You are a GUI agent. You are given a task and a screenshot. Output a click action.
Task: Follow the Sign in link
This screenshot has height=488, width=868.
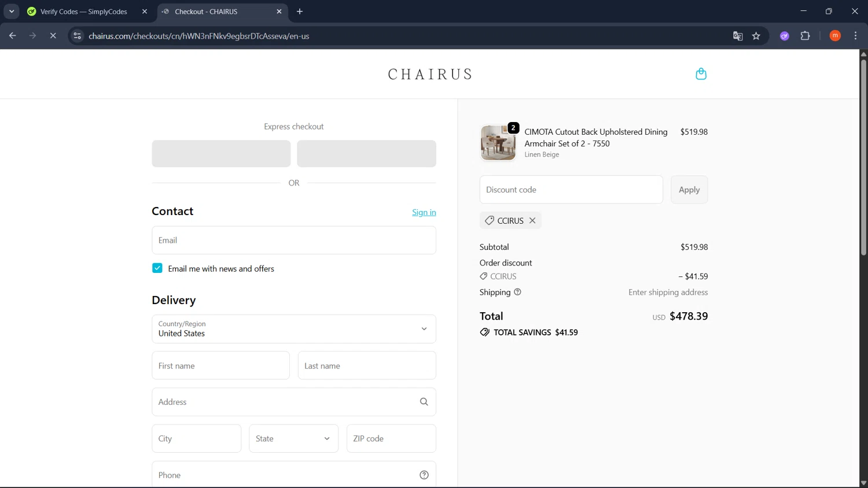click(424, 212)
